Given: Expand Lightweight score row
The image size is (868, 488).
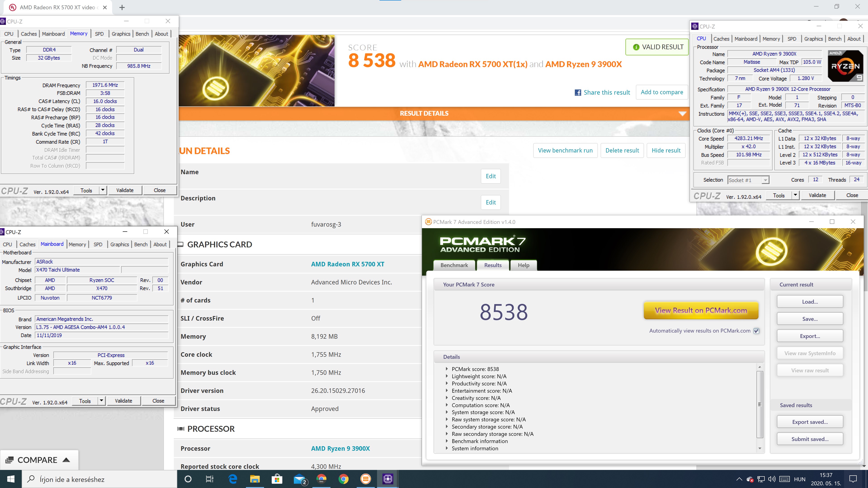Looking at the screenshot, I should click(447, 376).
